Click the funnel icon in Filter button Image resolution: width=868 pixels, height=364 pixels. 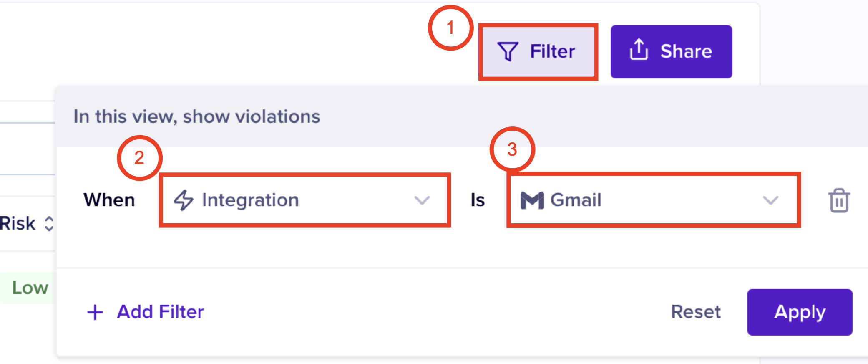tap(508, 52)
